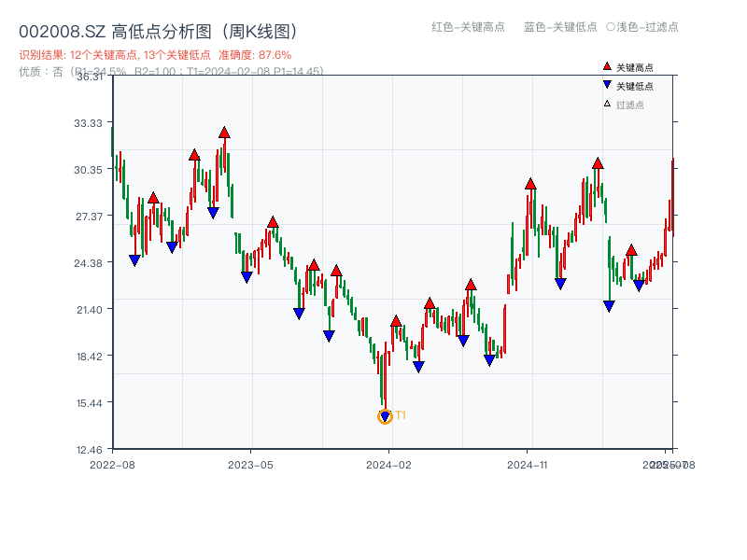This screenshot has width=747, height=560.
Task: Click the 27.37 y-axis label
Action: [x=89, y=217]
